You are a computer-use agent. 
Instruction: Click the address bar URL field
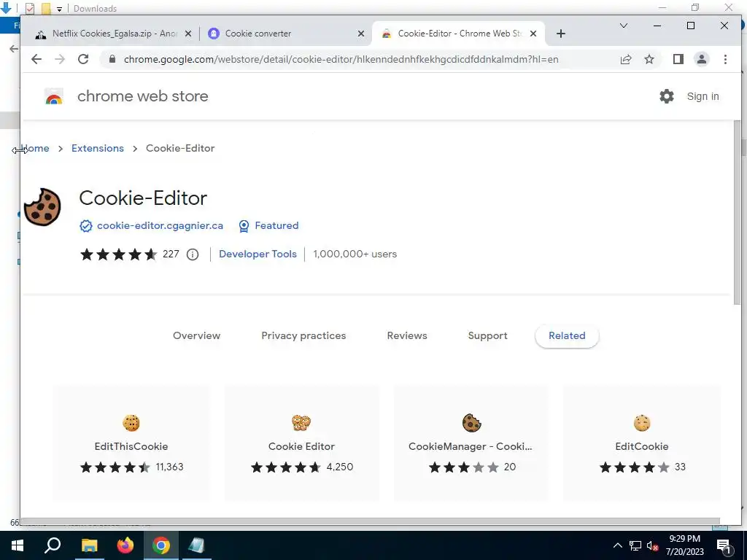click(x=341, y=59)
